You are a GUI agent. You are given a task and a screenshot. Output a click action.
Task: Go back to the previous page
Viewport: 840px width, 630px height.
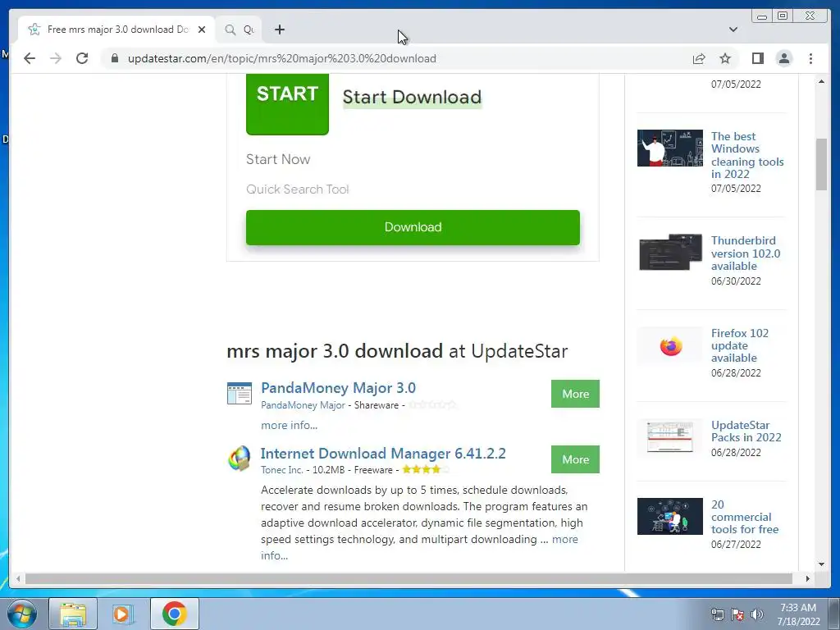(x=30, y=58)
